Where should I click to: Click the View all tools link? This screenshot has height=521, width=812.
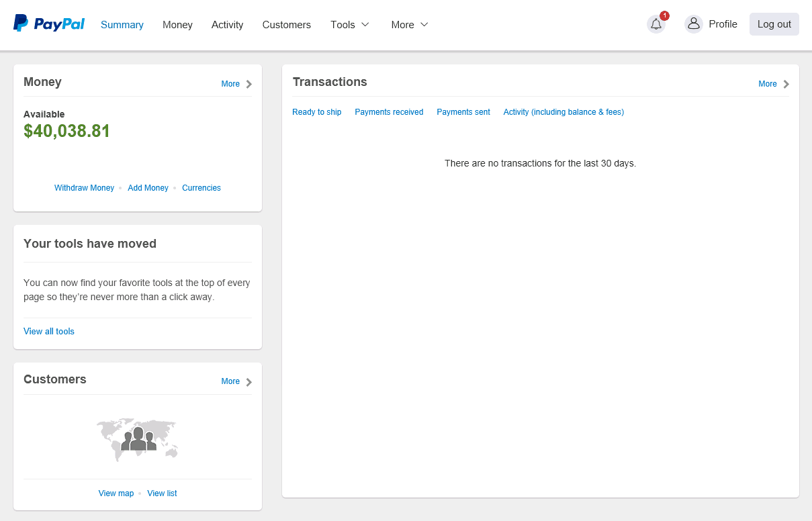pos(49,331)
